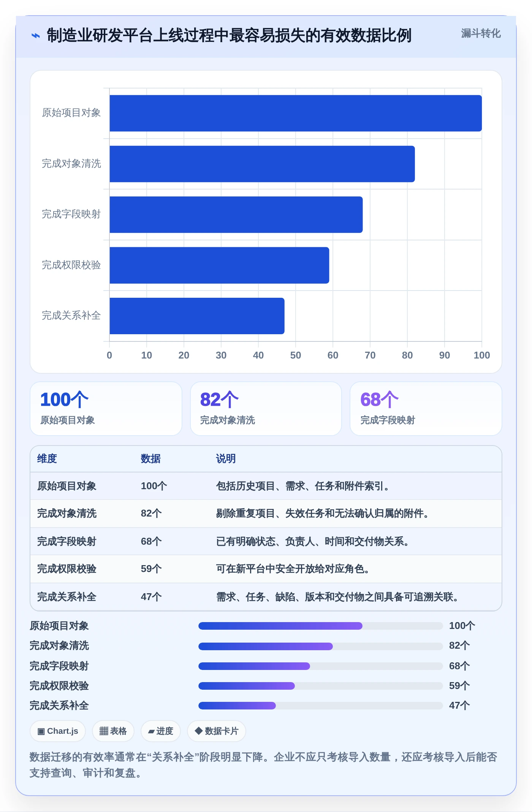The image size is (532, 812).
Task: Click table cell 100个
Action: point(154,486)
